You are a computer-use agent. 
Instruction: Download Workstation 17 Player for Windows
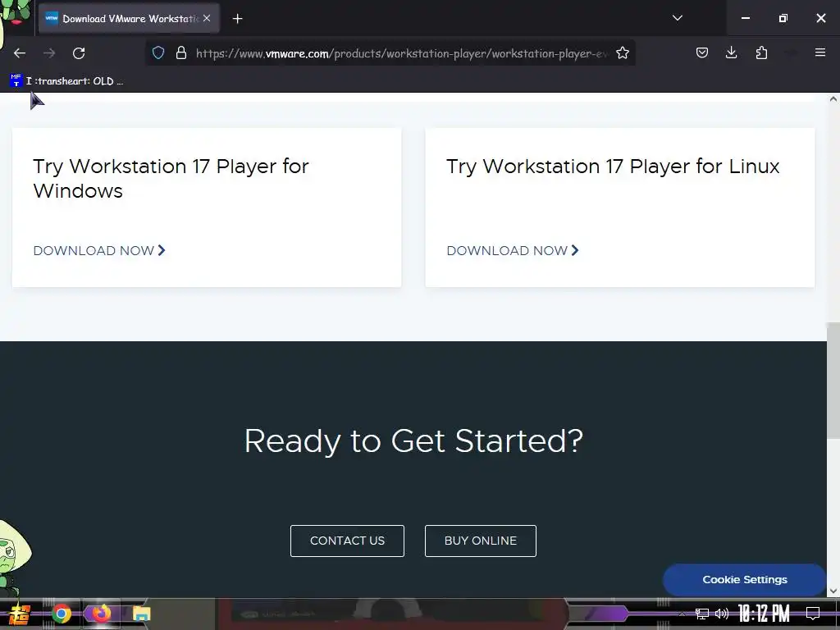pyautogui.click(x=99, y=251)
